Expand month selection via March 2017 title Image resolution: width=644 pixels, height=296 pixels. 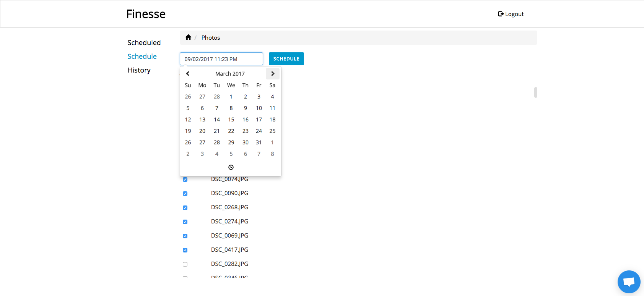pos(230,74)
